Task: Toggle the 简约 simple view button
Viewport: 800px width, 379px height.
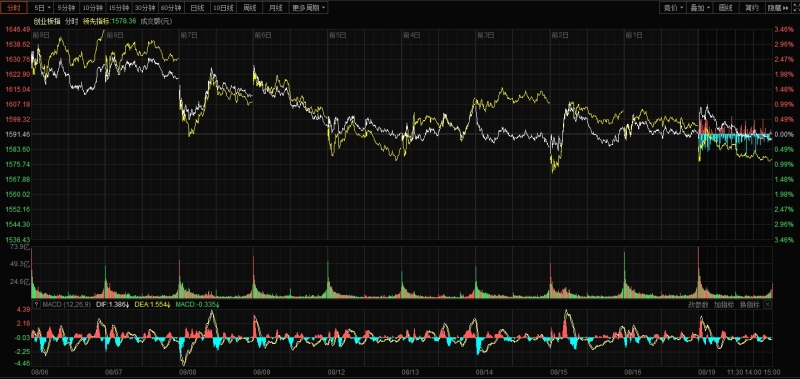Action: [752, 8]
